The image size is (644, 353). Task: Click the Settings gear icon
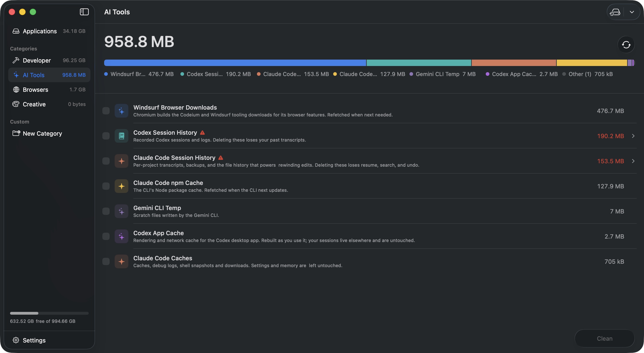[16, 340]
